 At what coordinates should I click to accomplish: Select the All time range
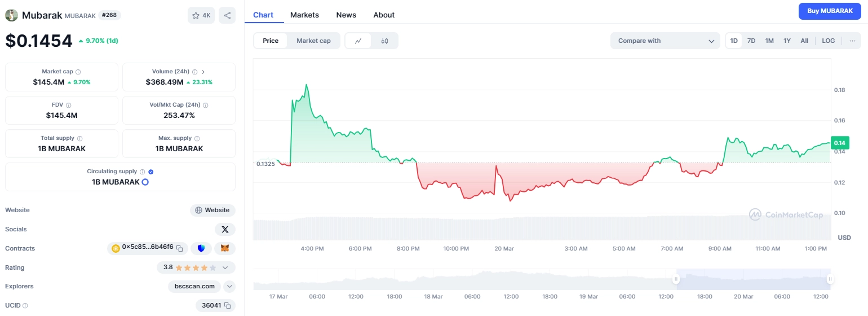804,41
